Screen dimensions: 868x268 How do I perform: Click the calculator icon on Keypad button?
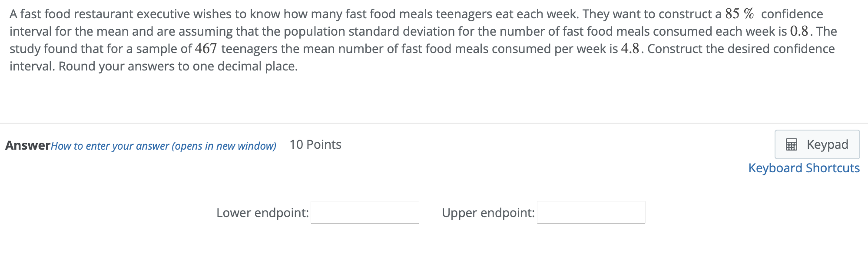click(792, 144)
